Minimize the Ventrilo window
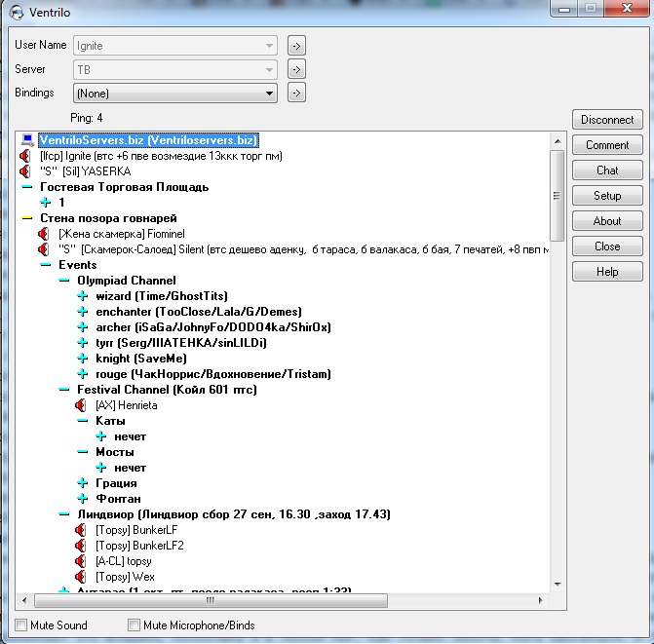 coord(564,9)
